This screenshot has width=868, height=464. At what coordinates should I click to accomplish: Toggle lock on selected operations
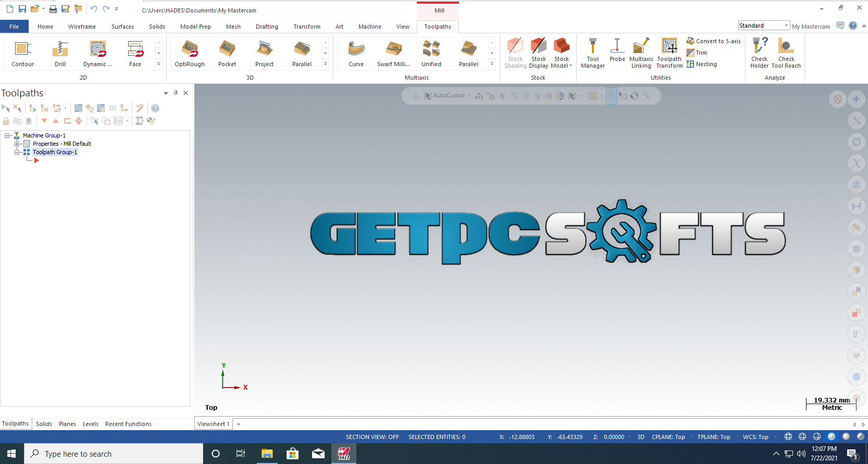tap(6, 121)
